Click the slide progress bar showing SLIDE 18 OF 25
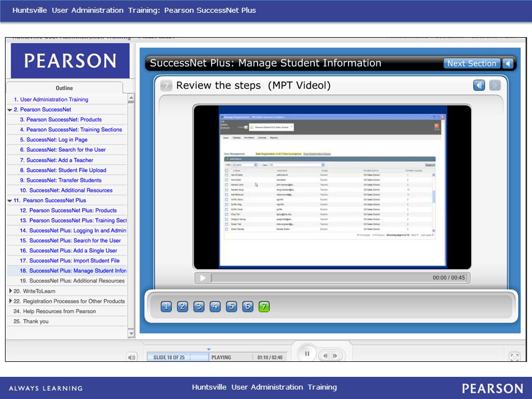 pos(178,357)
